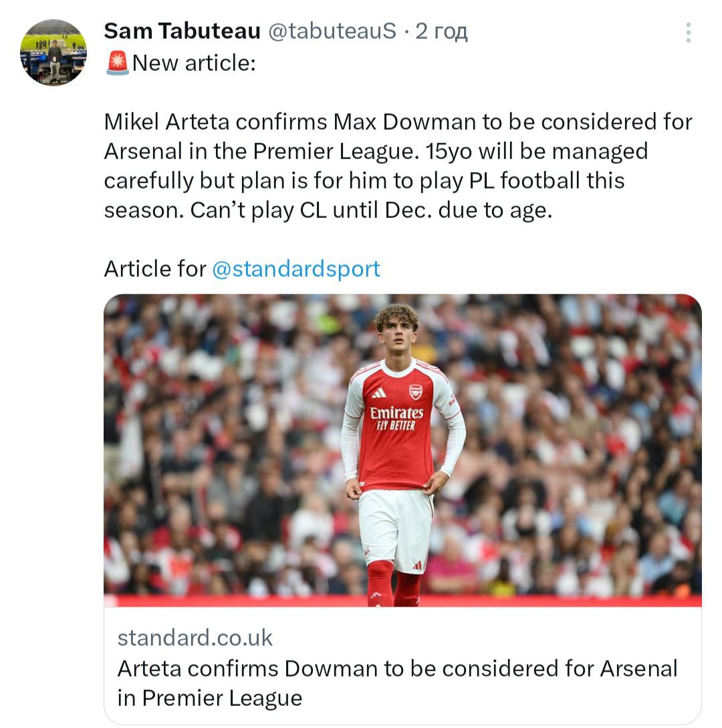This screenshot has height=728, width=722.
Task: Click the Emirates Fly Better shirt sponsor
Action: (396, 418)
